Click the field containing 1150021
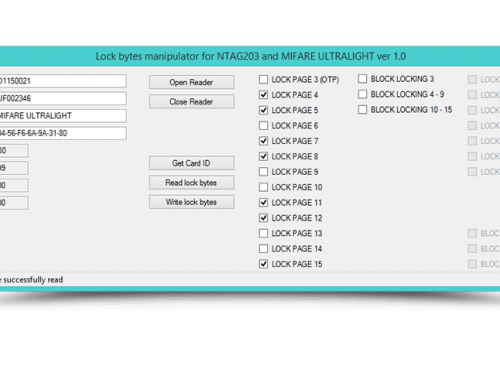The width and height of the screenshot is (500, 373). (63, 81)
